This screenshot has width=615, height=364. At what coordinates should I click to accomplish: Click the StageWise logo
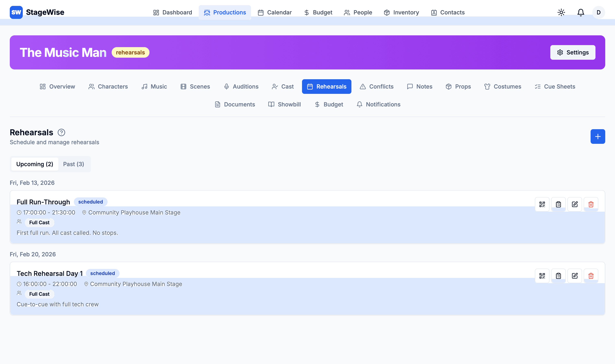pos(37,12)
